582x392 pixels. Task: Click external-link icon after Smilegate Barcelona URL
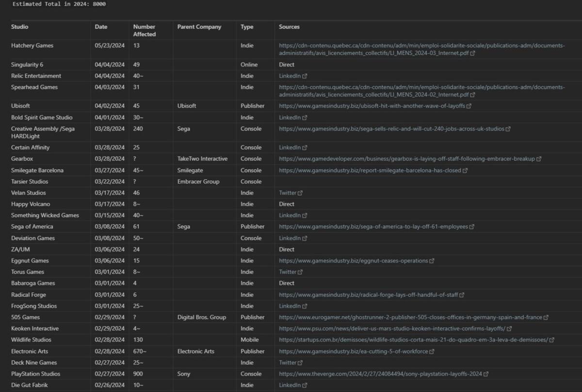[465, 171]
